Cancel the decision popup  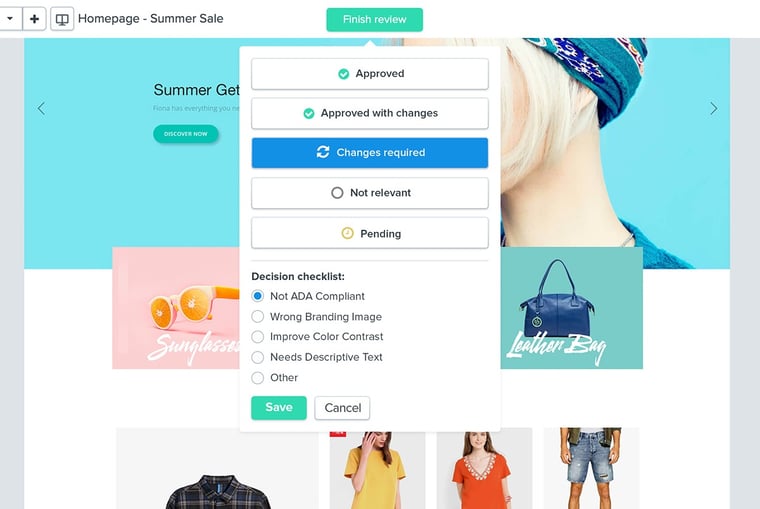342,408
